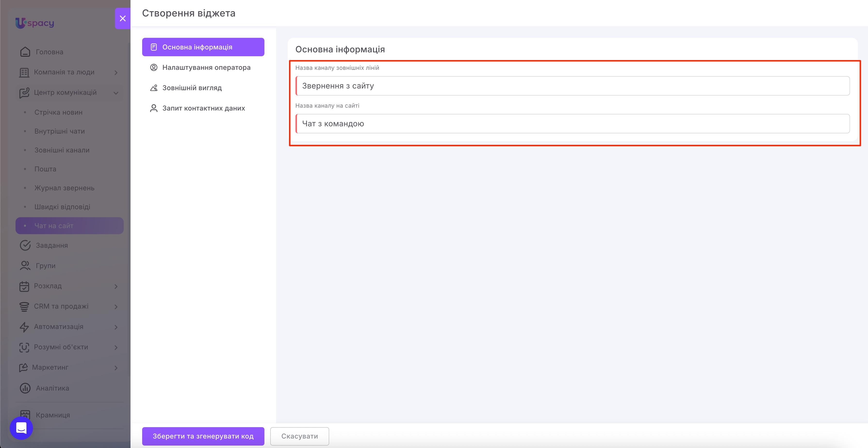868x448 pixels.
Task: Click the Uspacy logo
Action: 35,23
